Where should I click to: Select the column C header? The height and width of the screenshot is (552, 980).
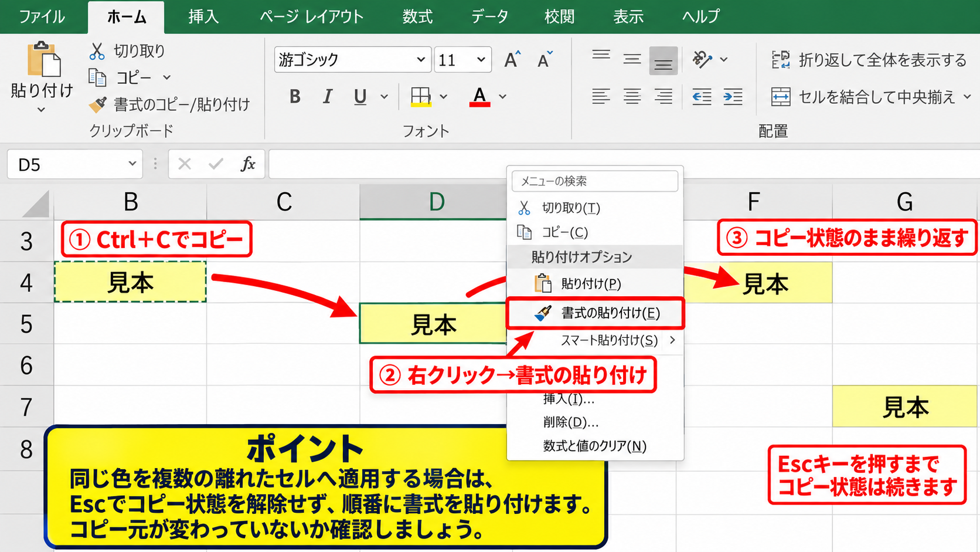click(284, 202)
